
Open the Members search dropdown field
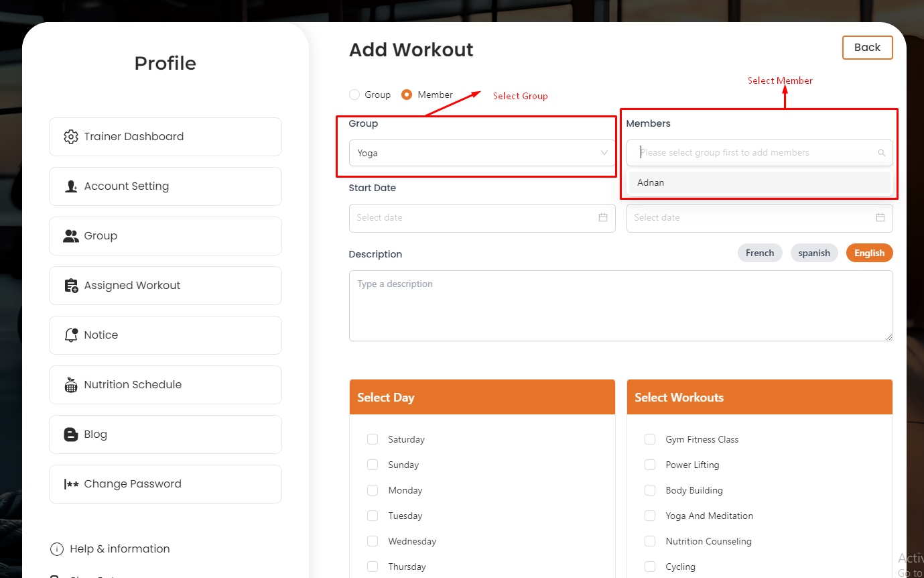point(758,153)
